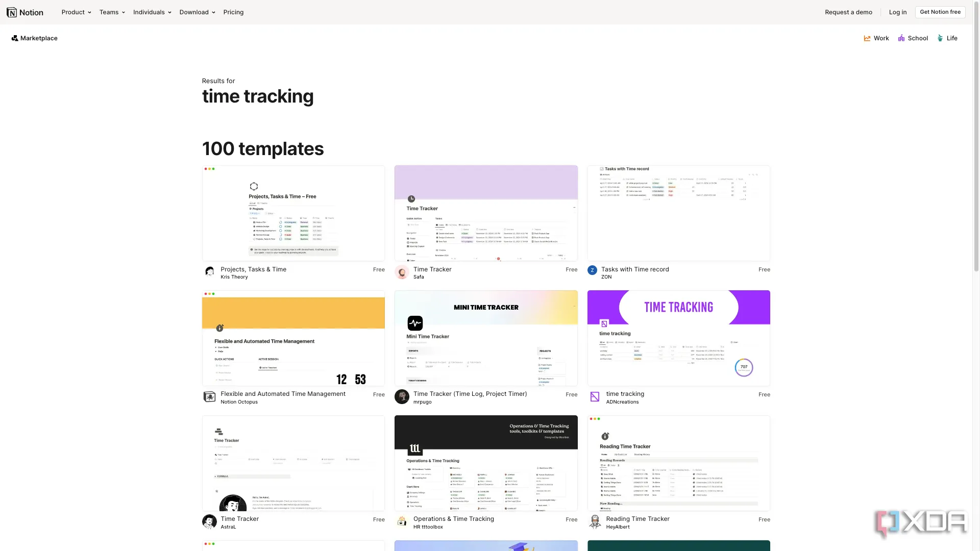The image size is (980, 551).
Task: Click Operations & Time Tracking title
Action: point(454,519)
